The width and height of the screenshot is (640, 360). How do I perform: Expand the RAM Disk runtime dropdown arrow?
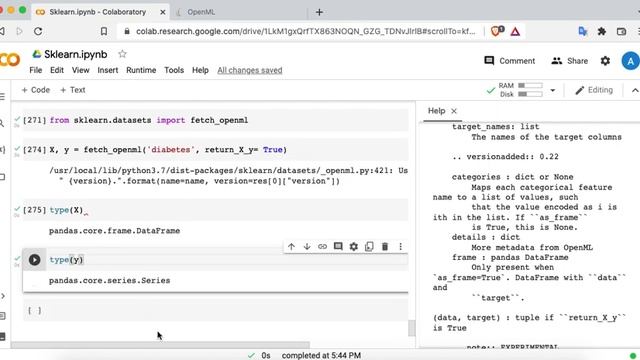pos(553,90)
